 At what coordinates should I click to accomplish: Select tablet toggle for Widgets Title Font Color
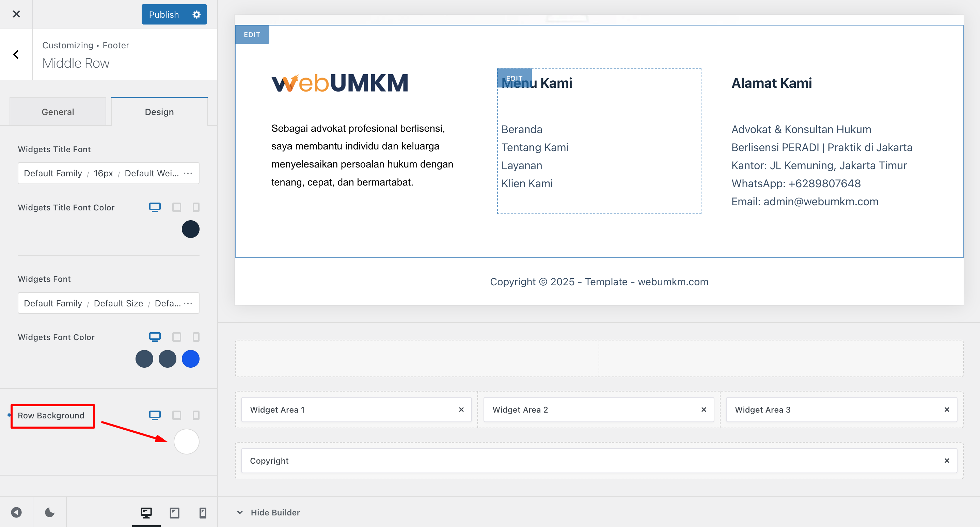[176, 207]
